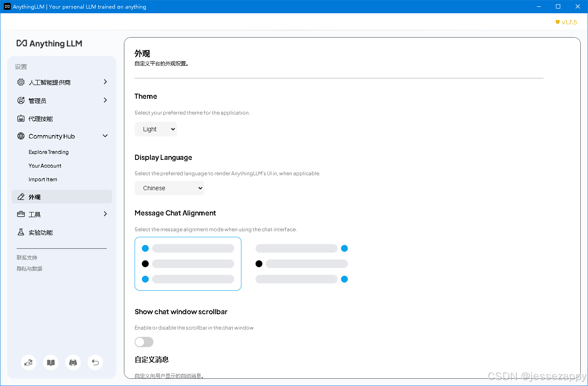The height and width of the screenshot is (386, 588).
Task: Toggle the chat window scrollbar switch
Action: click(x=144, y=342)
